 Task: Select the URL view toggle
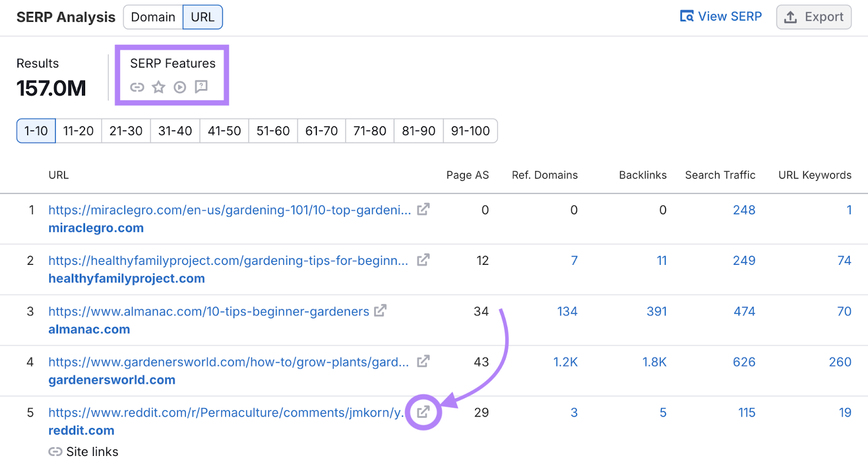(x=202, y=17)
